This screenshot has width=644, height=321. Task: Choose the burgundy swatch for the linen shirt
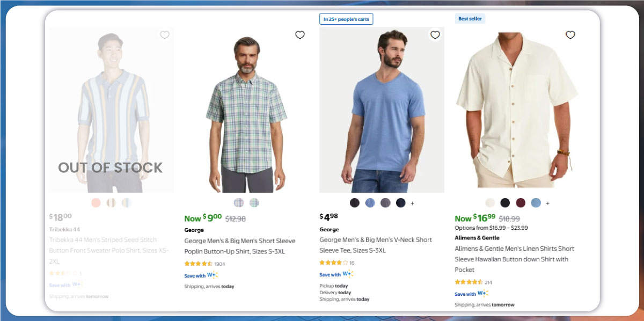520,203
